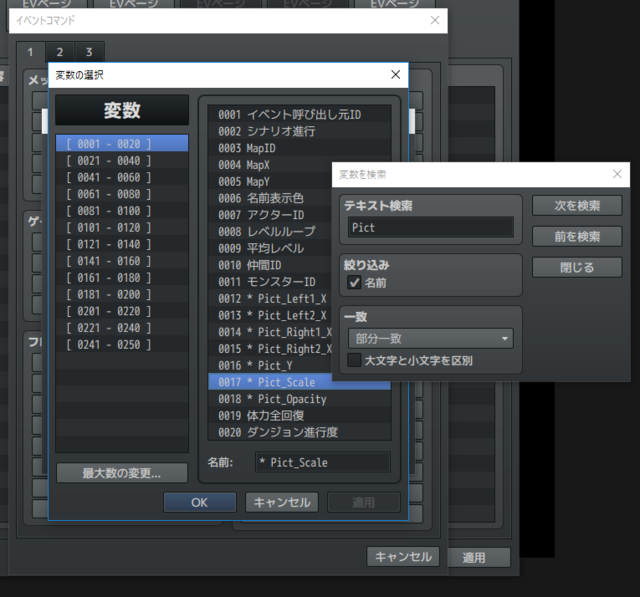Select range [ 0061 - 0080 ]
The height and width of the screenshot is (597, 640).
click(x=122, y=194)
